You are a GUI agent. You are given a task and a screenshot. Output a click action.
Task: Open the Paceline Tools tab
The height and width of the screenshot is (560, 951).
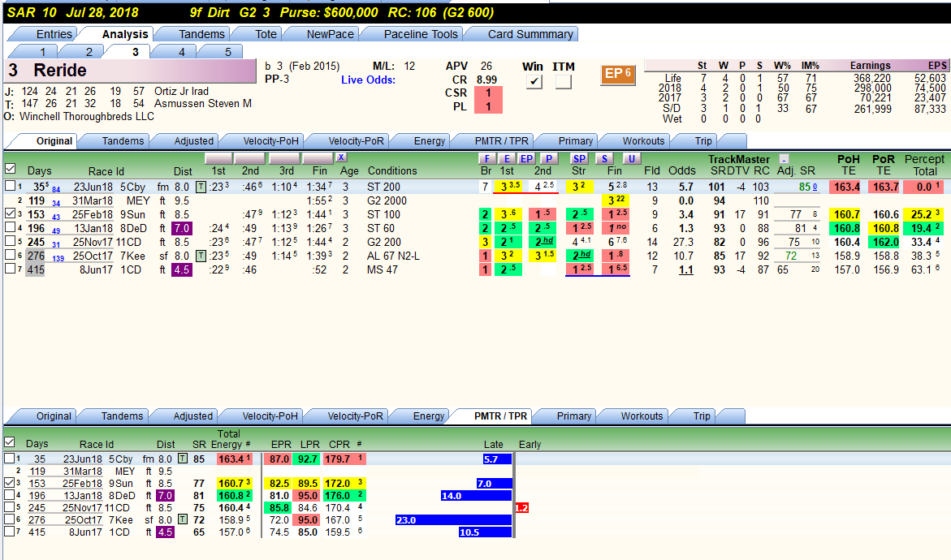pos(421,35)
